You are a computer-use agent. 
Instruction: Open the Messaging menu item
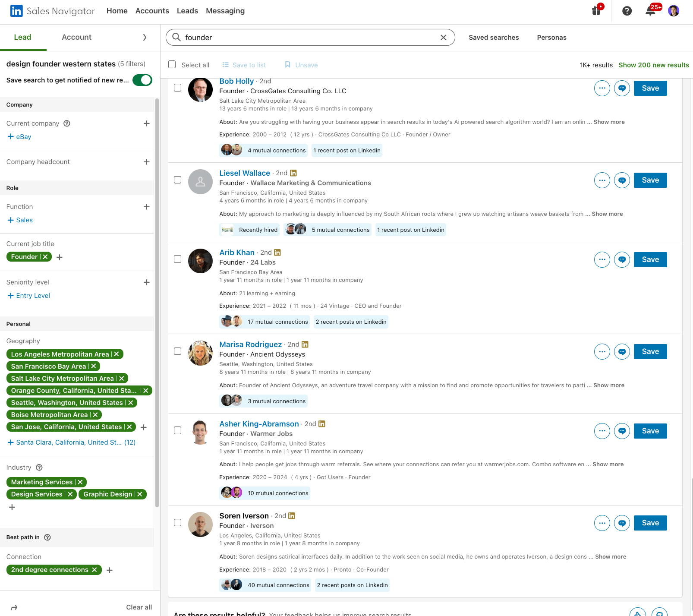pos(225,11)
